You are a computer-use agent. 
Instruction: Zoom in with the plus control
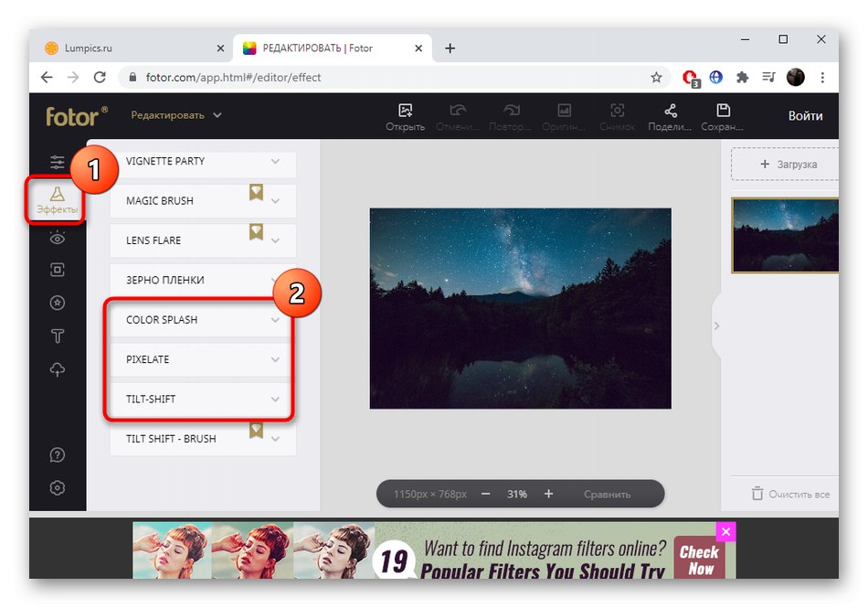click(x=548, y=494)
